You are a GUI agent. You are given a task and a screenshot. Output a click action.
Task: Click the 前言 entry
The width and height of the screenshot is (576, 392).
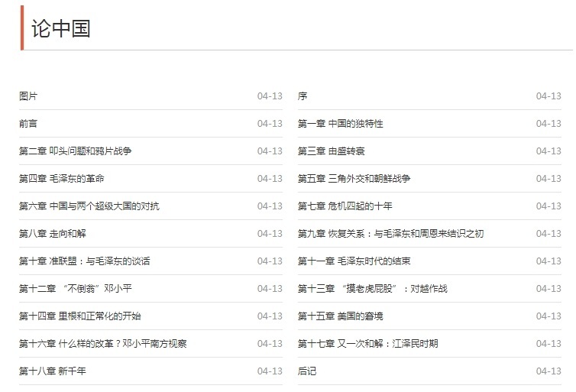coord(28,124)
